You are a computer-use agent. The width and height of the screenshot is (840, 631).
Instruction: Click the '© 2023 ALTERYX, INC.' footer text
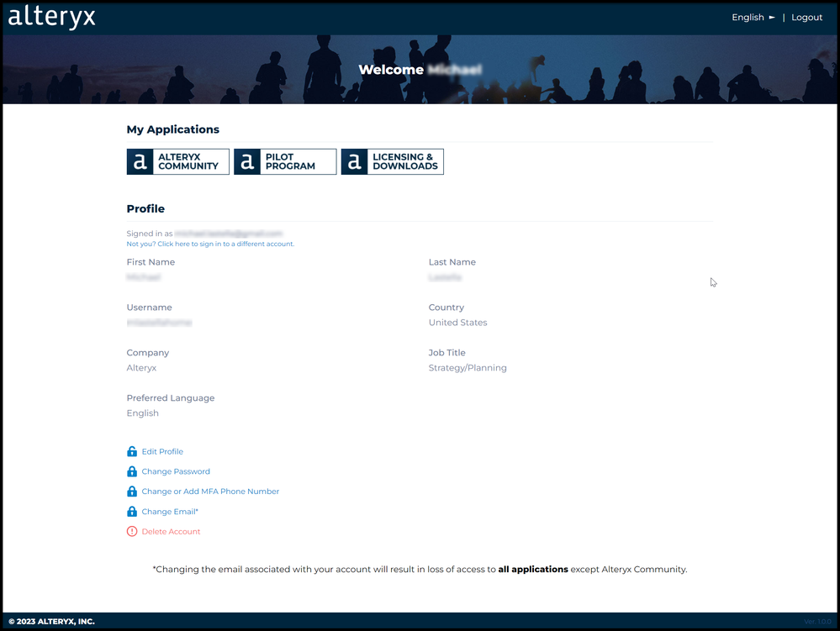pyautogui.click(x=51, y=622)
